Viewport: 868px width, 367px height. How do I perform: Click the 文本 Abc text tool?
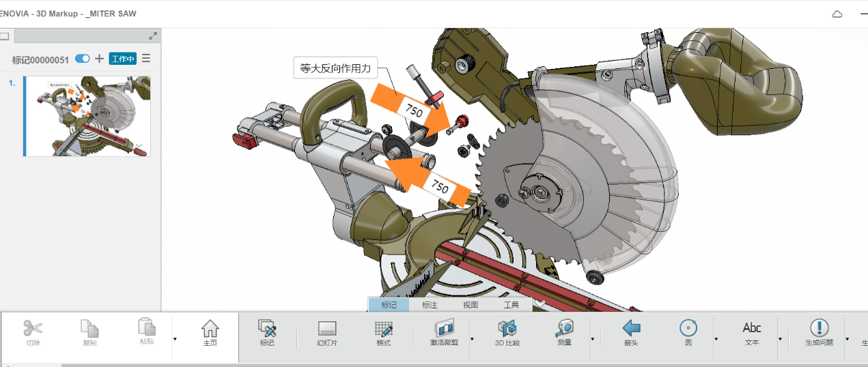[x=751, y=328]
